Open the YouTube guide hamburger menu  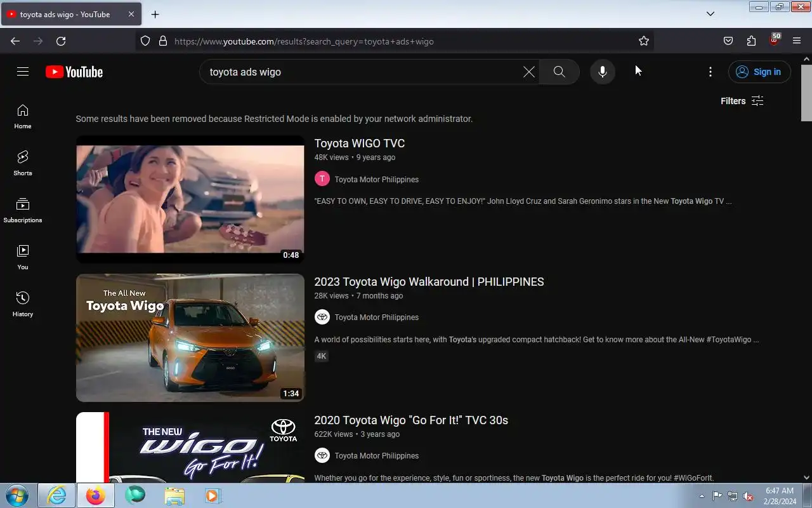pos(23,72)
